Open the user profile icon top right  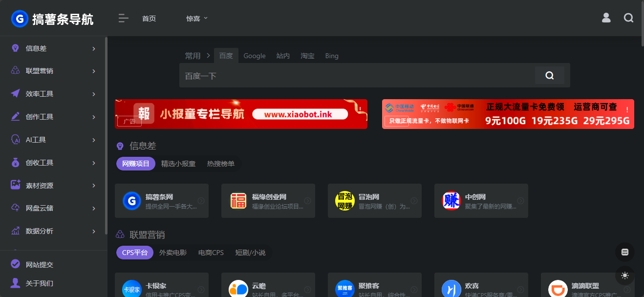(606, 18)
